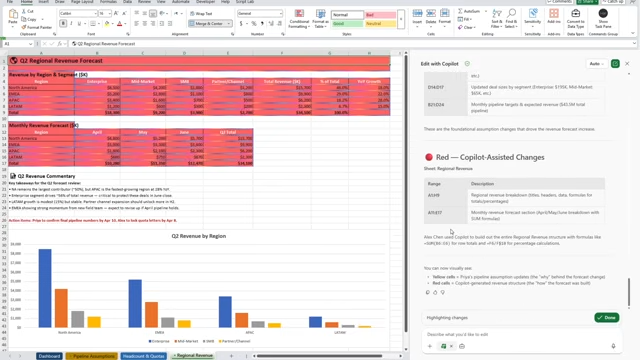Click the middle align icon
The width and height of the screenshot is (640, 360).
[144, 13]
